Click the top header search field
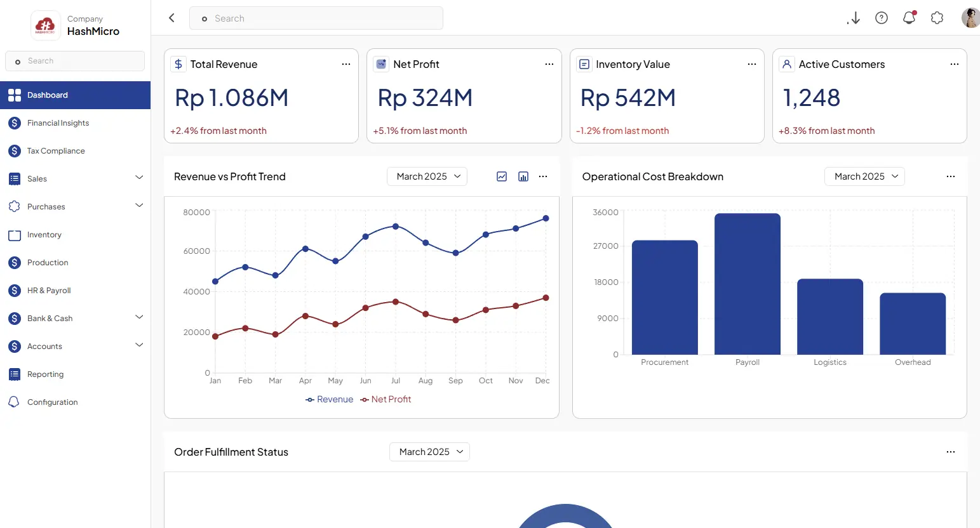 (x=316, y=18)
